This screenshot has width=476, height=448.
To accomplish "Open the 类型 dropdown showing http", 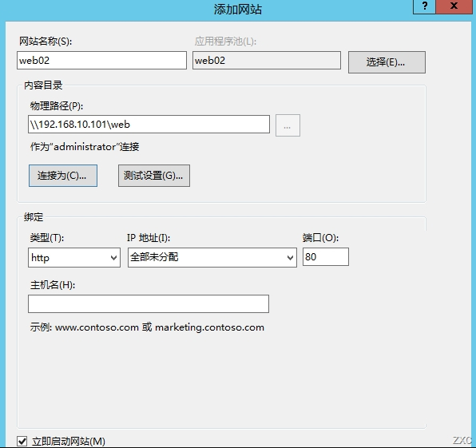I will (x=74, y=258).
